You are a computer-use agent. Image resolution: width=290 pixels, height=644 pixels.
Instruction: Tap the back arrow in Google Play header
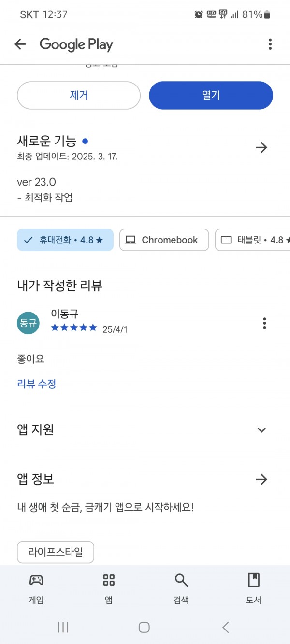20,44
